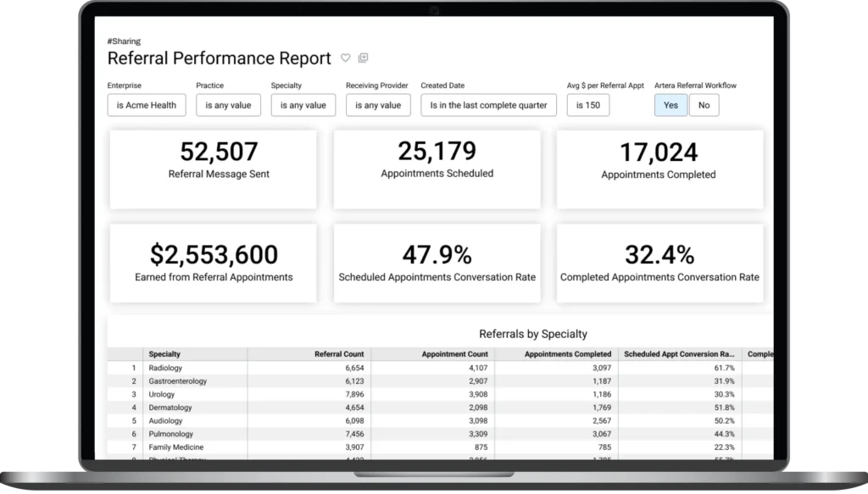Change the Created Date filter
Screen dimensions: 868x494
488,105
